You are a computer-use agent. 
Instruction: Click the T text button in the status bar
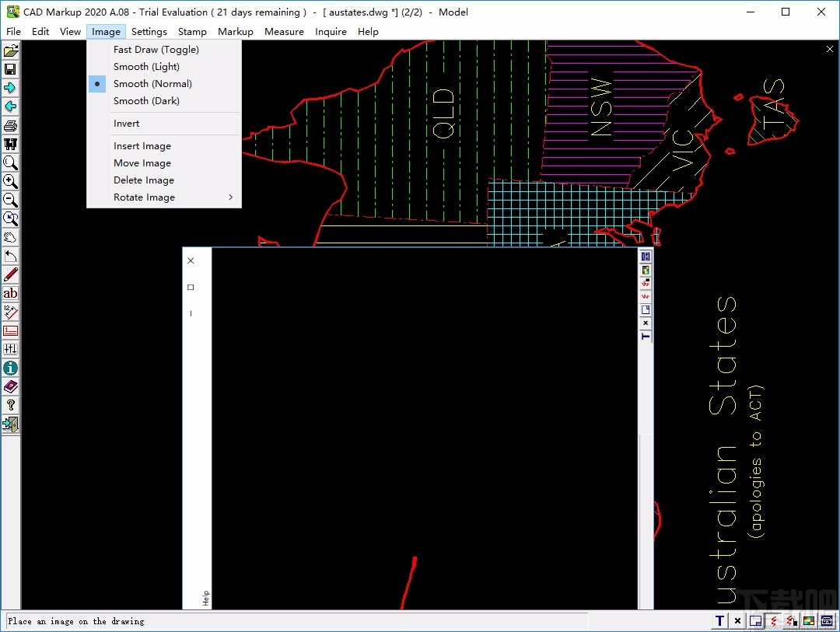pos(719,620)
